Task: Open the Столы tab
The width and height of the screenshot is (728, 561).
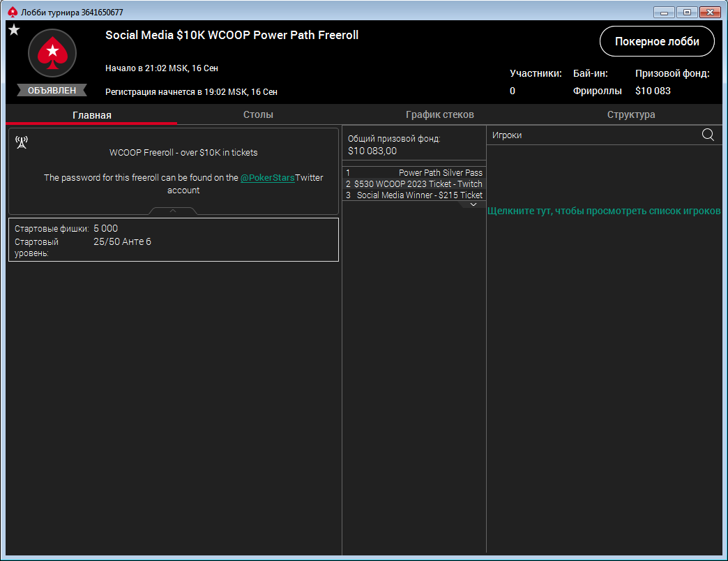Action: click(258, 114)
